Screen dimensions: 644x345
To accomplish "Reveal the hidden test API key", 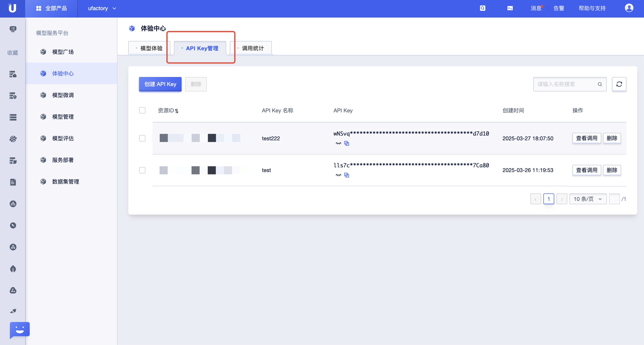I will click(338, 175).
